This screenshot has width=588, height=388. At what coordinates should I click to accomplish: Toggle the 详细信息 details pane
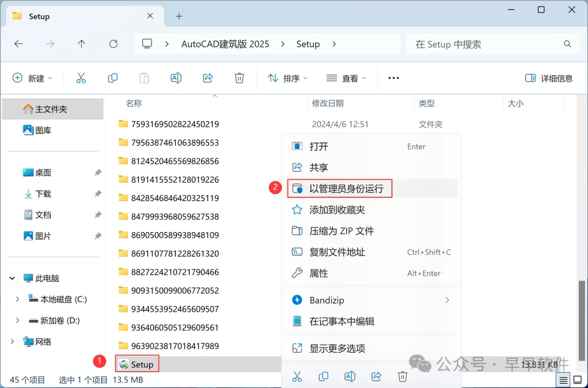[549, 78]
